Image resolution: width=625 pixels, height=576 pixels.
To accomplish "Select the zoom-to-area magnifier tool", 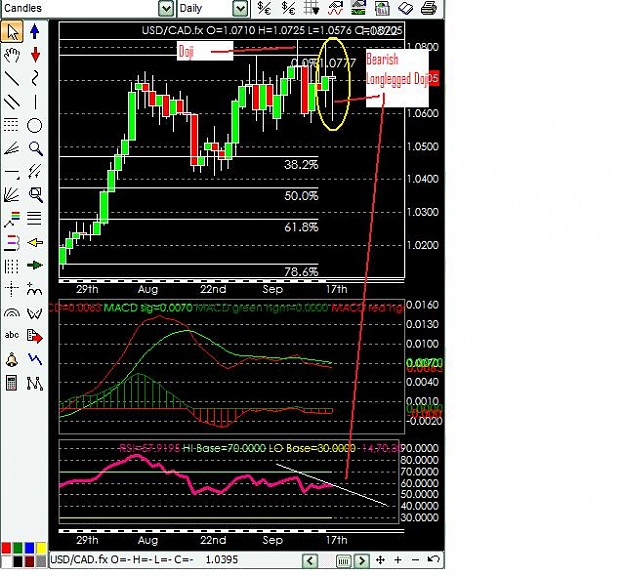I will pos(35,195).
